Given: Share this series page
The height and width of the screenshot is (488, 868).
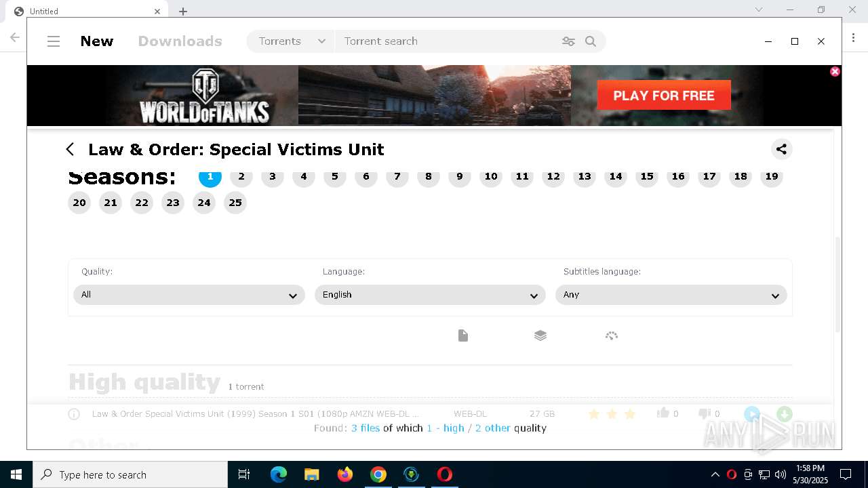Looking at the screenshot, I should tap(781, 149).
